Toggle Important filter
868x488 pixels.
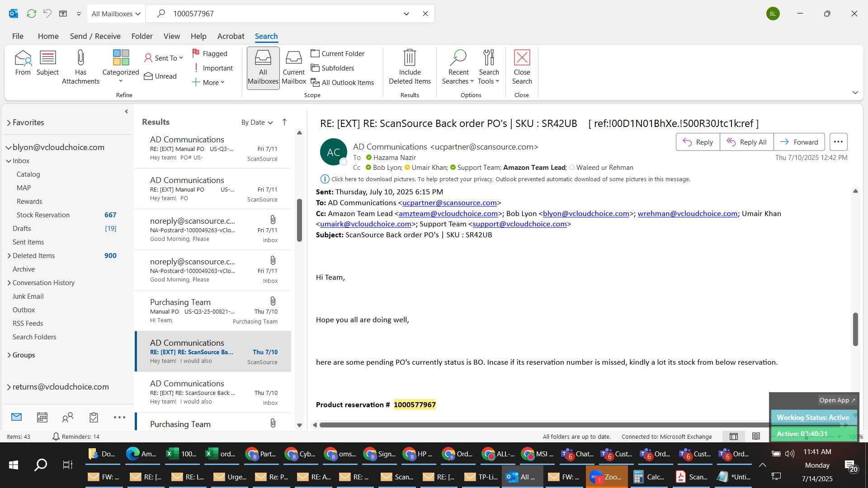(x=212, y=68)
